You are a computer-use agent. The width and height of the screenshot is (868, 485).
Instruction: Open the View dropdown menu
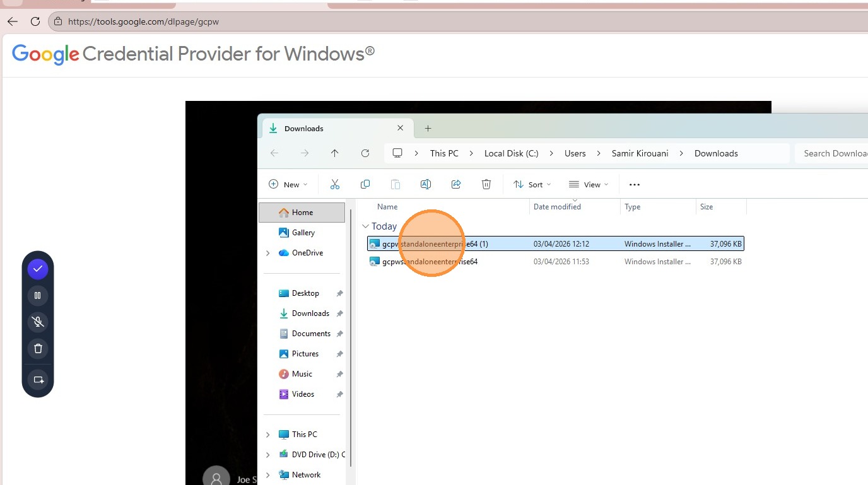[589, 184]
